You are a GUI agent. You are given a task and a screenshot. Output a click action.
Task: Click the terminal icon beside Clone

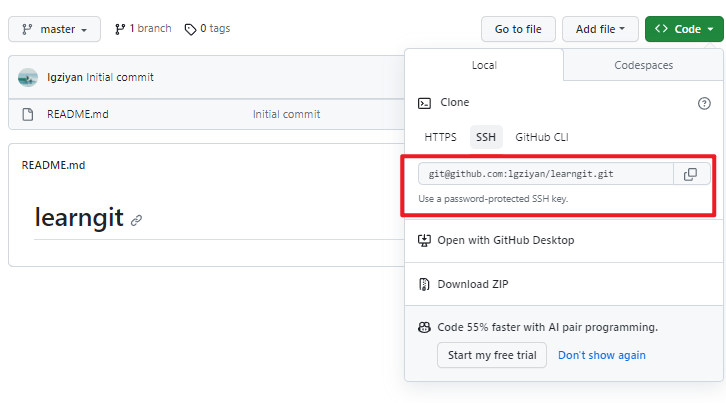tap(425, 103)
